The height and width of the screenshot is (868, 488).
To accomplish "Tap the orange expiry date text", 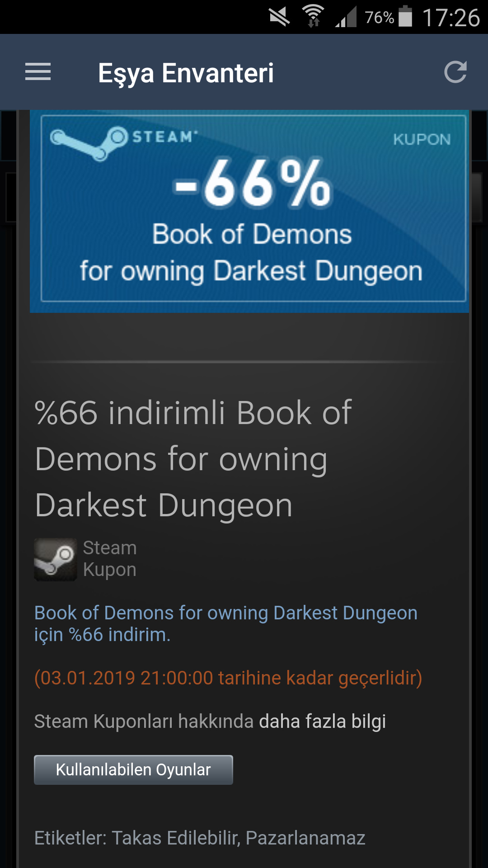I will pos(228,678).
